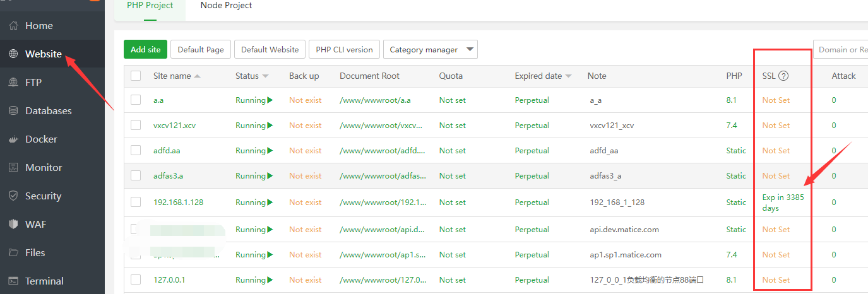Click the Home house icon in sidebar
This screenshot has width=868, height=294.
point(13,26)
